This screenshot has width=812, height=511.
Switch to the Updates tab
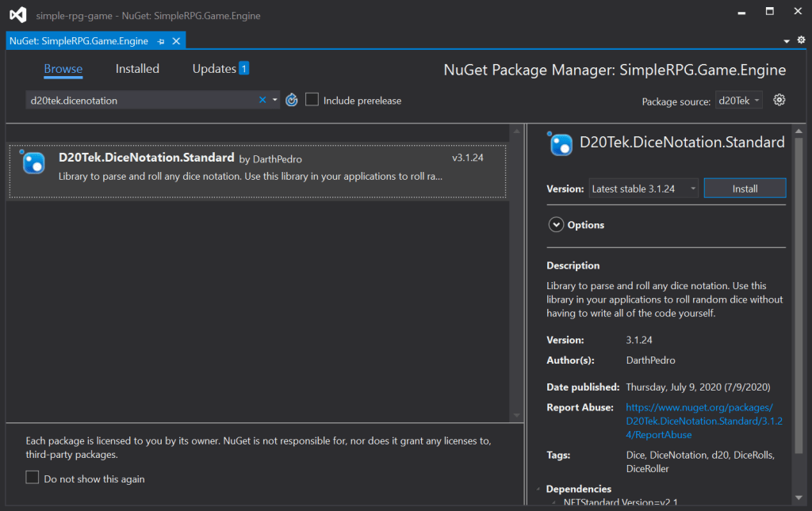214,69
